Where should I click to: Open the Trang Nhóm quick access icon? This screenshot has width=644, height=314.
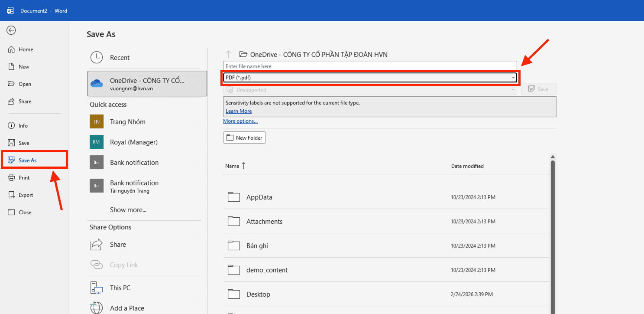tap(96, 122)
